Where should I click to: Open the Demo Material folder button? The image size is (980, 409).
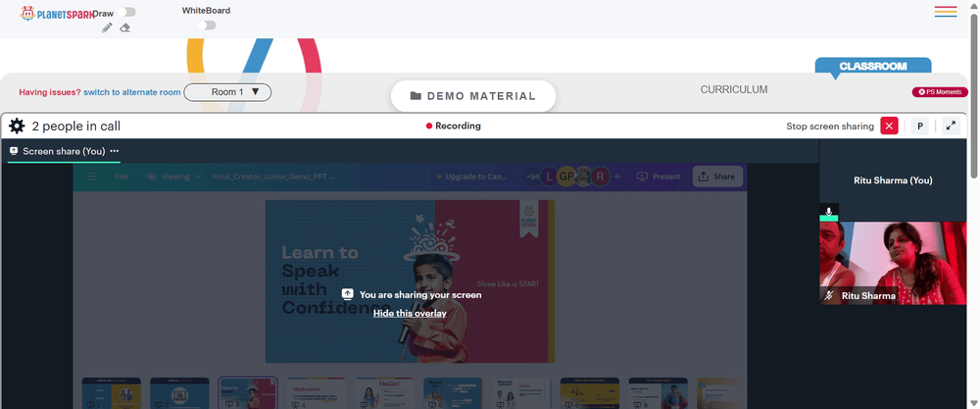click(x=473, y=96)
